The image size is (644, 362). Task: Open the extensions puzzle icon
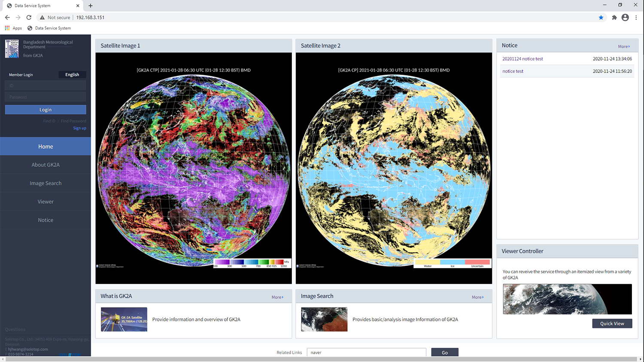click(614, 18)
